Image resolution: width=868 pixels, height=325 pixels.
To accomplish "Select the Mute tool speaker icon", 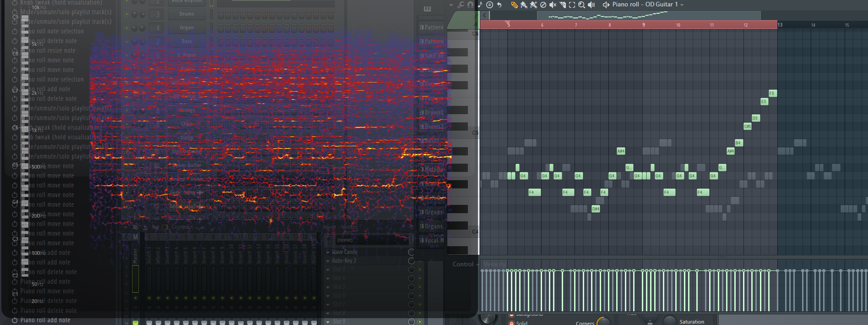I will 553,5.
